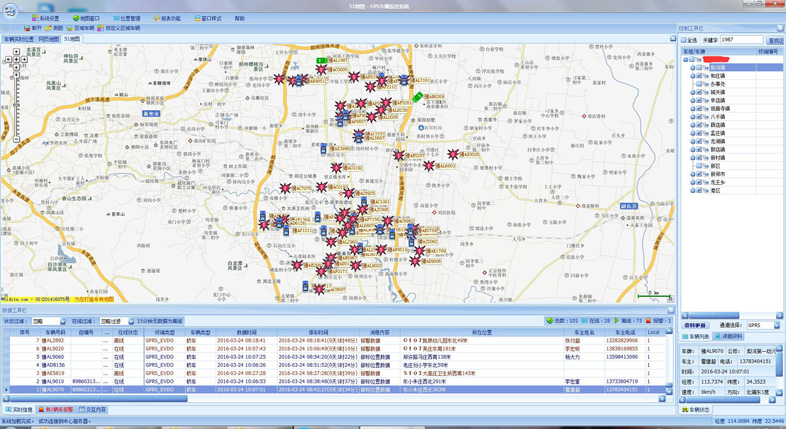Toggle the 全选 checkbox
786x429 pixels.
point(685,40)
